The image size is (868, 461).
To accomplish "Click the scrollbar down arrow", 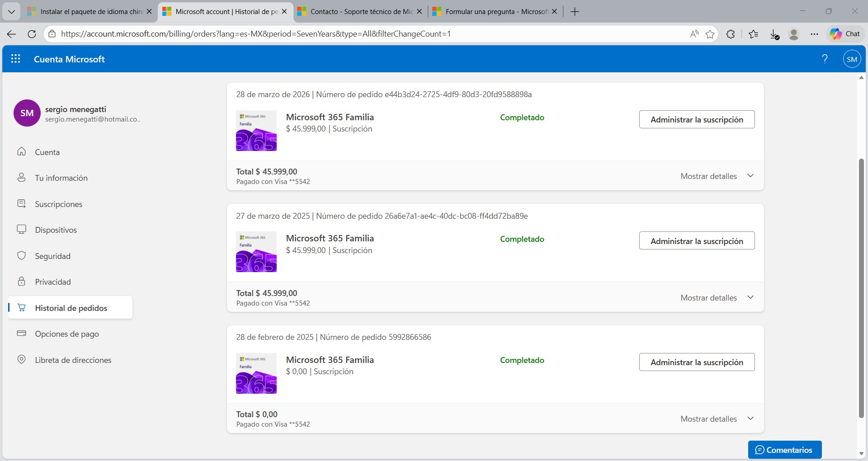I will pyautogui.click(x=861, y=453).
